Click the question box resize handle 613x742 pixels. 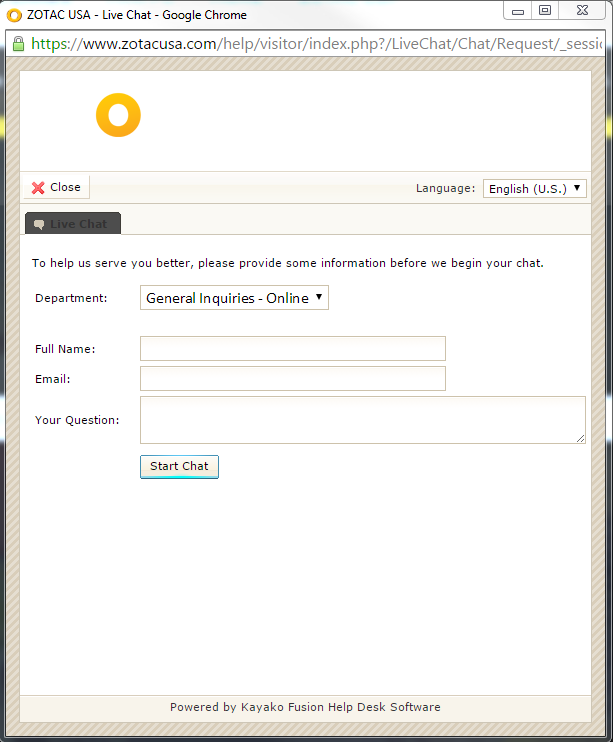(x=581, y=439)
